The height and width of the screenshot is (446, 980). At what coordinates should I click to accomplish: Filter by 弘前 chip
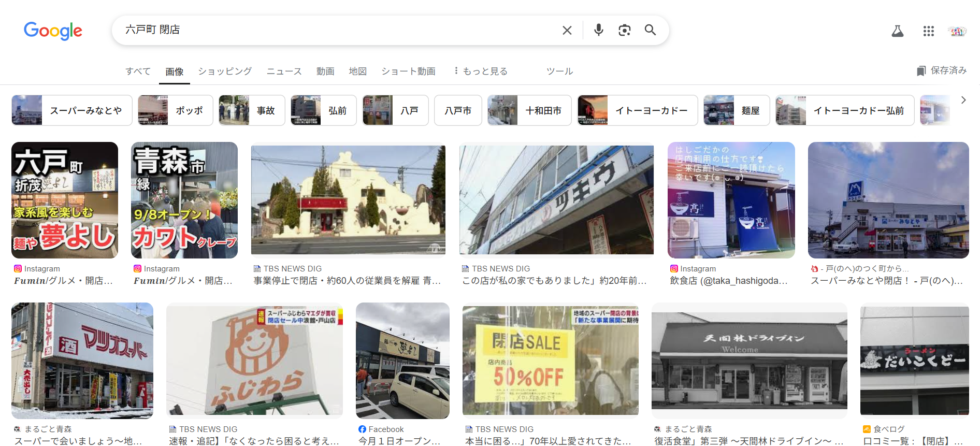324,110
